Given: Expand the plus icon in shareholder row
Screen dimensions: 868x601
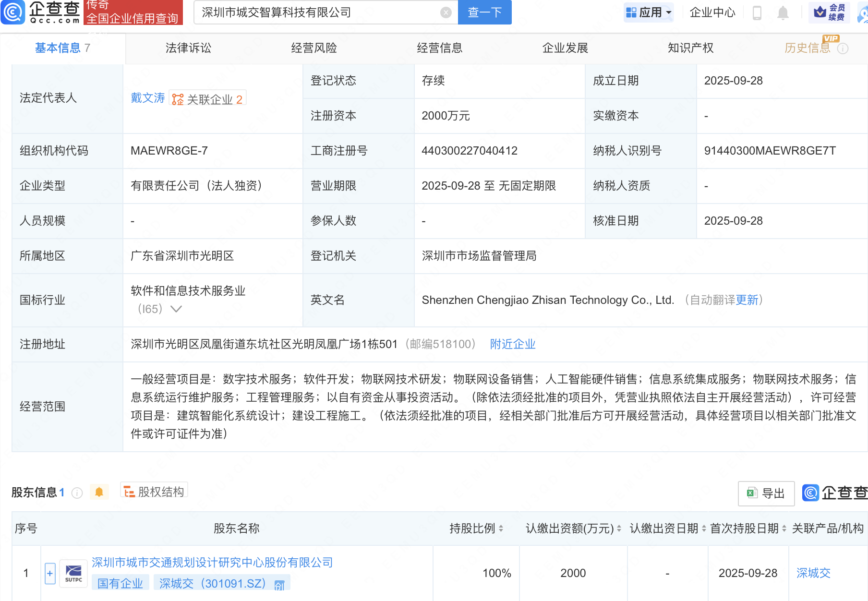Looking at the screenshot, I should point(50,573).
